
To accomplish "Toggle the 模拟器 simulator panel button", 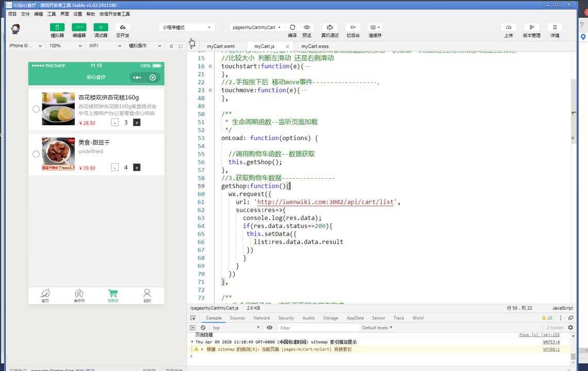I will [x=57, y=27].
